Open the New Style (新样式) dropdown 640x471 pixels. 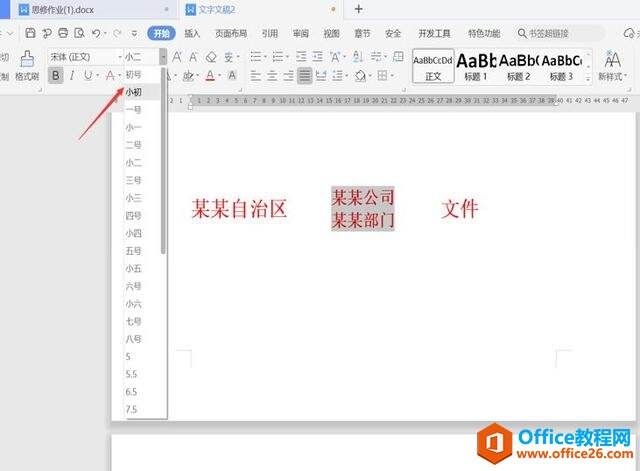612,65
